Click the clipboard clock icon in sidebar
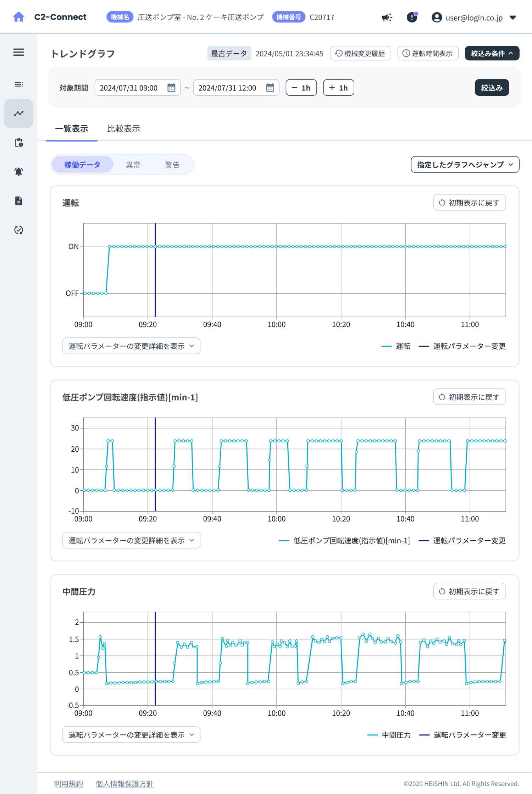This screenshot has height=794, width=532. pyautogui.click(x=18, y=142)
